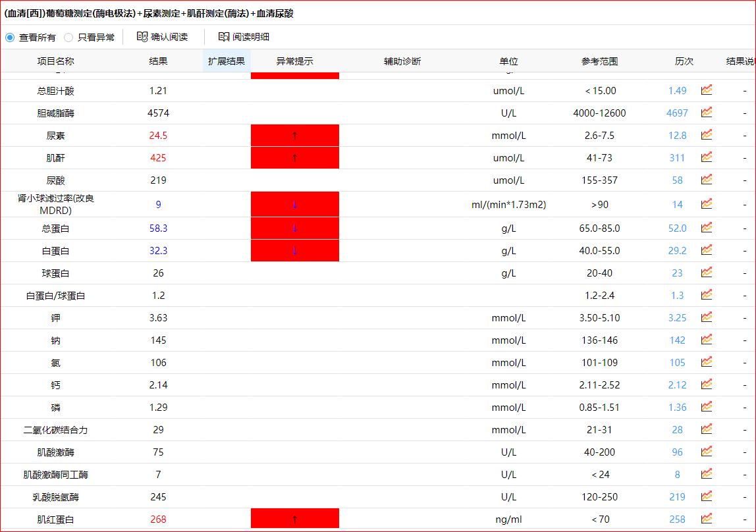Open the trend chart icon for 肌红蛋白
Screen dimensions: 756x532
(707, 519)
